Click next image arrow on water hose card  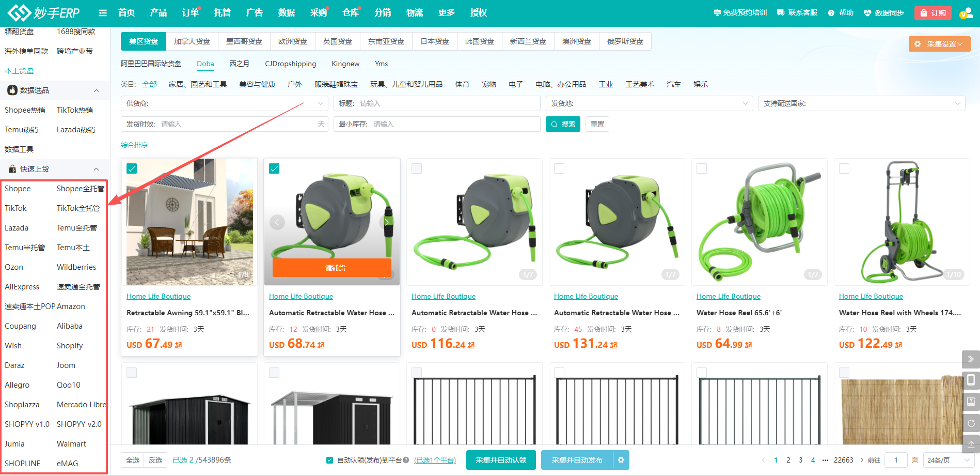[x=386, y=222]
